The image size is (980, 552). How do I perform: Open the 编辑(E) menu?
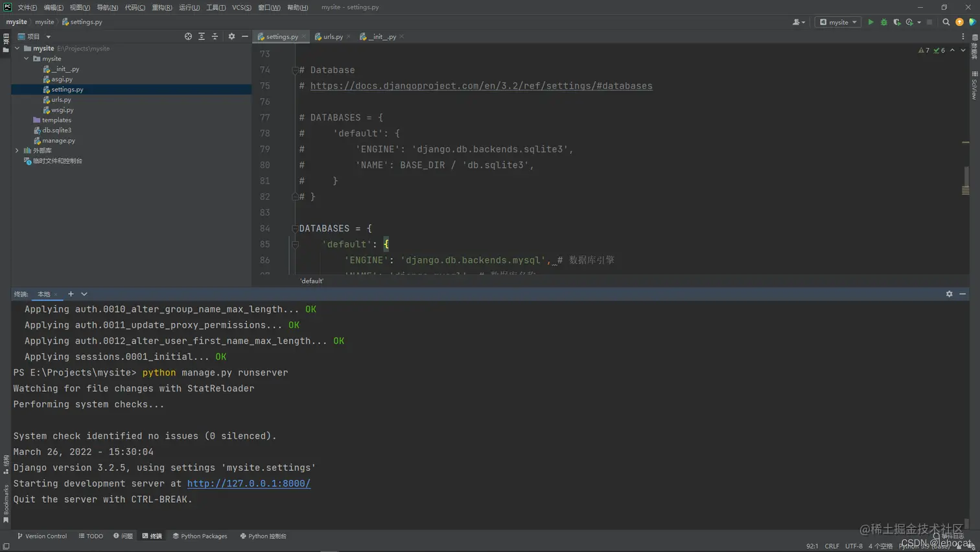[53, 7]
